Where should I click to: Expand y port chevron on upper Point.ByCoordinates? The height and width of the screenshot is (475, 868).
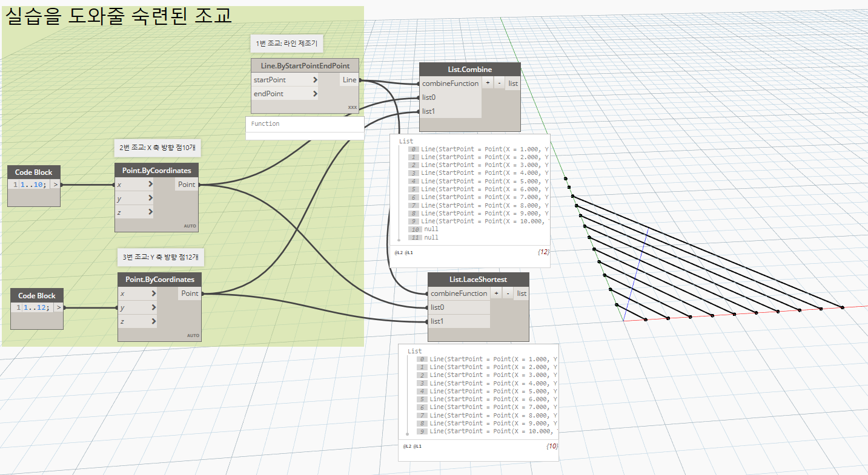(150, 198)
